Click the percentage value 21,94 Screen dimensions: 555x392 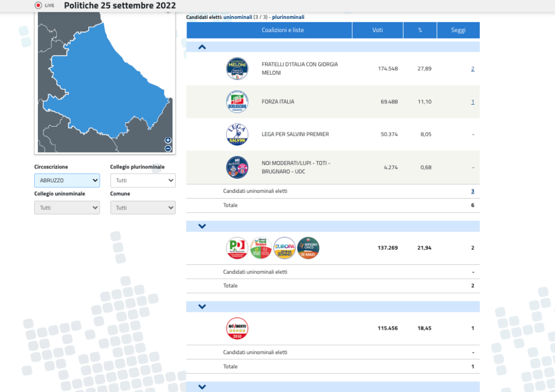424,248
